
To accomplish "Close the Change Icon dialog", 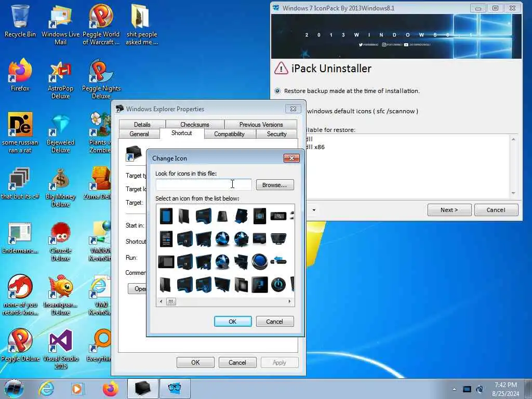I will (291, 158).
